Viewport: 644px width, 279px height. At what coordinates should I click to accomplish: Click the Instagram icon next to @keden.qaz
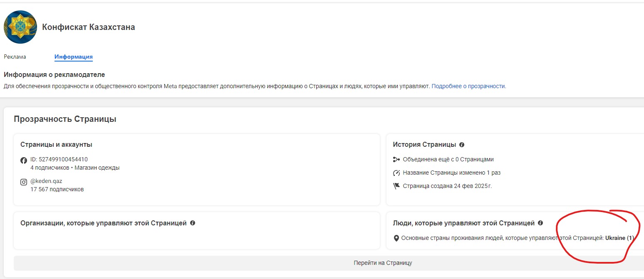(x=24, y=182)
